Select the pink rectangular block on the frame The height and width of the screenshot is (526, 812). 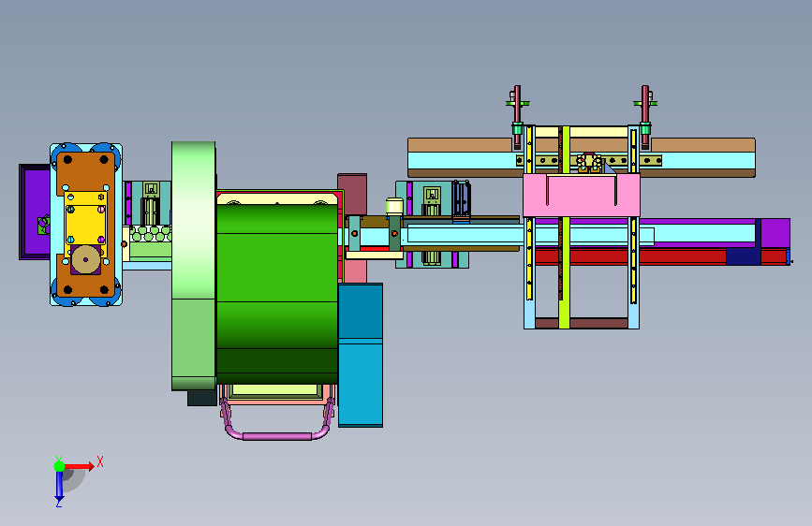click(x=582, y=196)
